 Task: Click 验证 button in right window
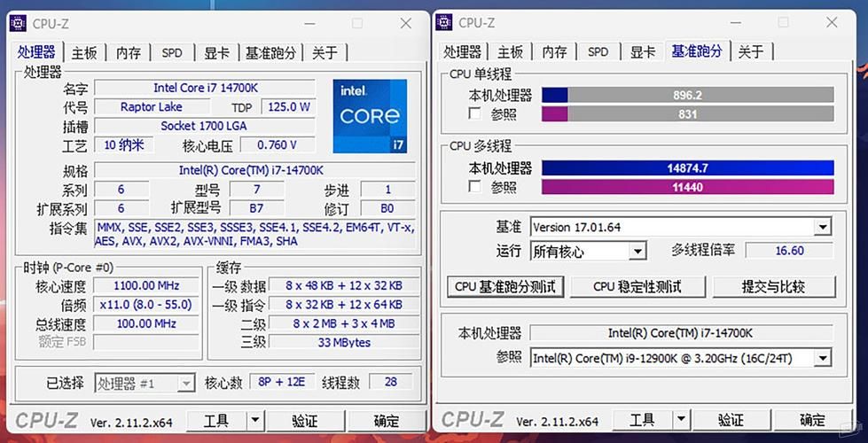(731, 420)
